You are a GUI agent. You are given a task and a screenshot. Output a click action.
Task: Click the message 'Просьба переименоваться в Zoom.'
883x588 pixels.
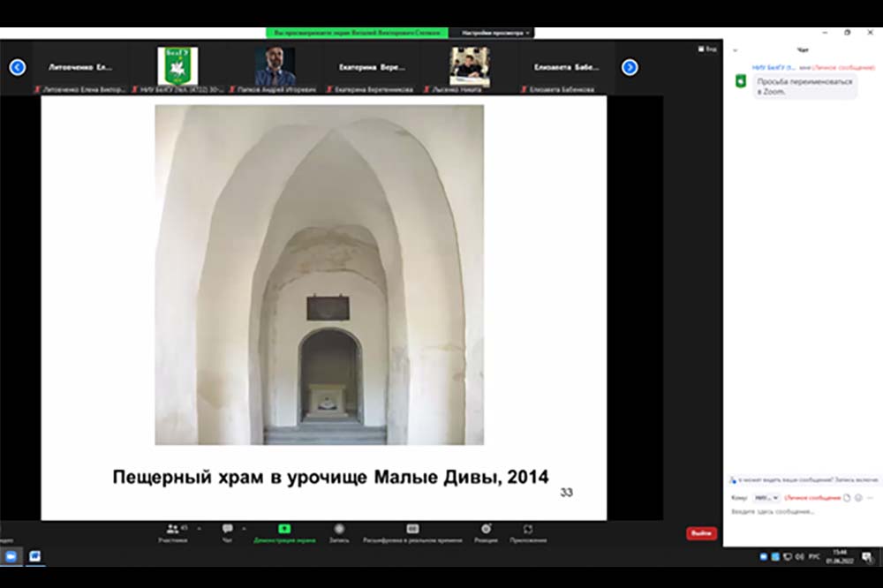pyautogui.click(x=804, y=87)
